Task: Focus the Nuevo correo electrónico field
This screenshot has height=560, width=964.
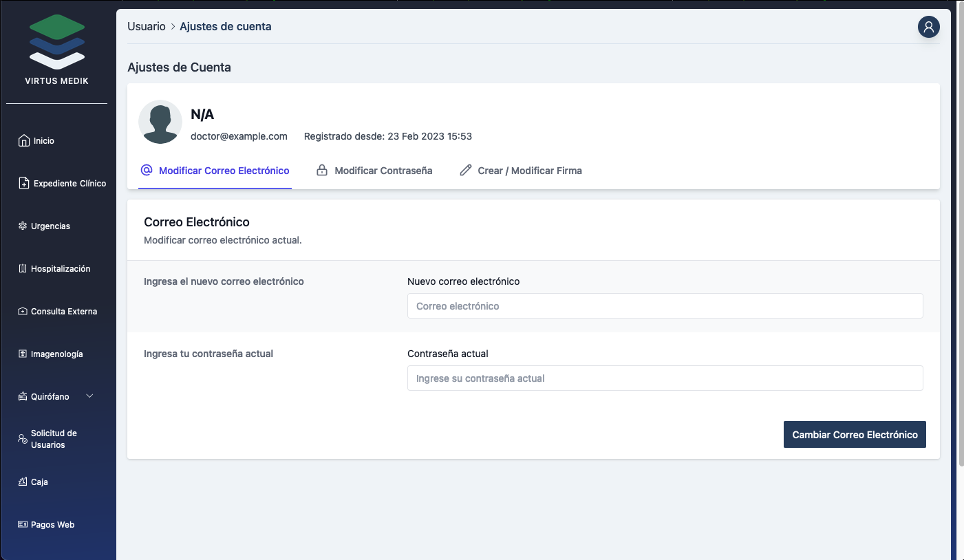Action: (x=665, y=306)
